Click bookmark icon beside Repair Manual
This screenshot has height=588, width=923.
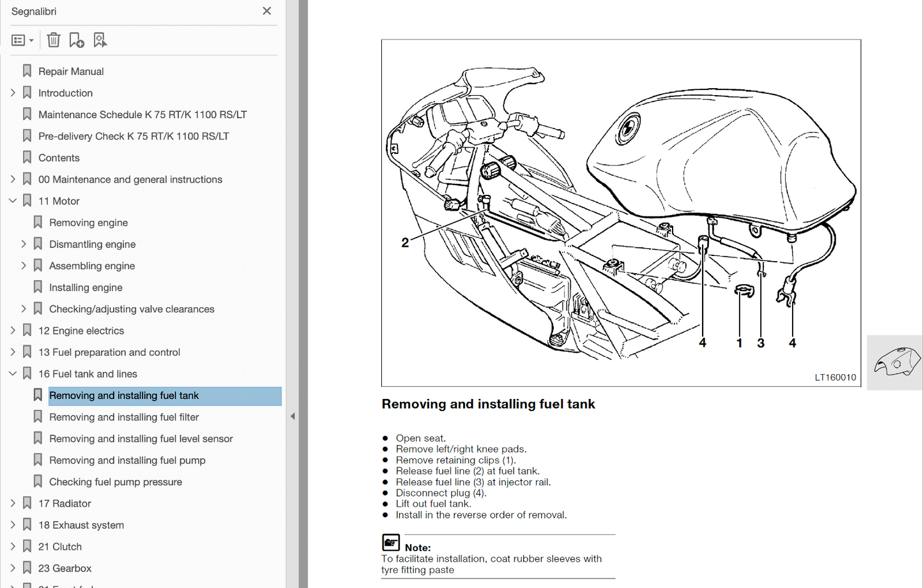click(27, 71)
